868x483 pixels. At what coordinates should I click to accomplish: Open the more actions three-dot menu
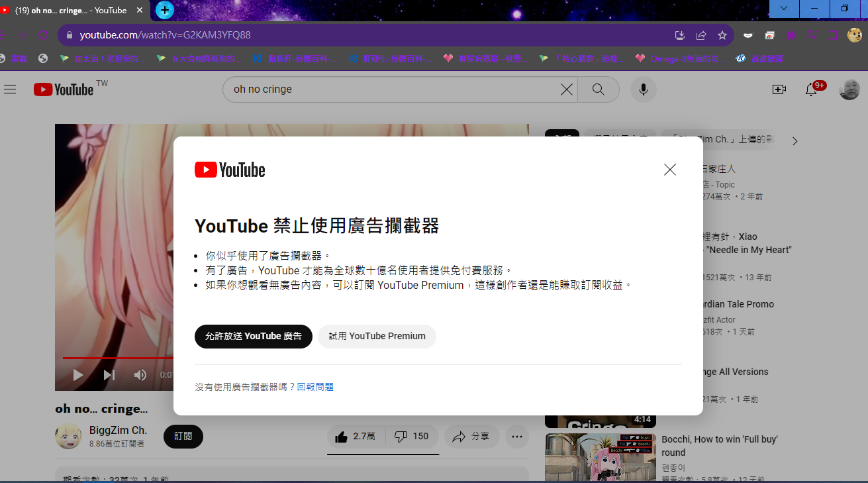517,437
